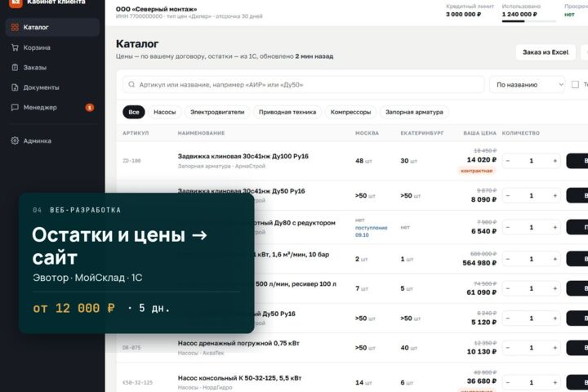Click the контрактная price tag
The image size is (588, 392).
[477, 171]
